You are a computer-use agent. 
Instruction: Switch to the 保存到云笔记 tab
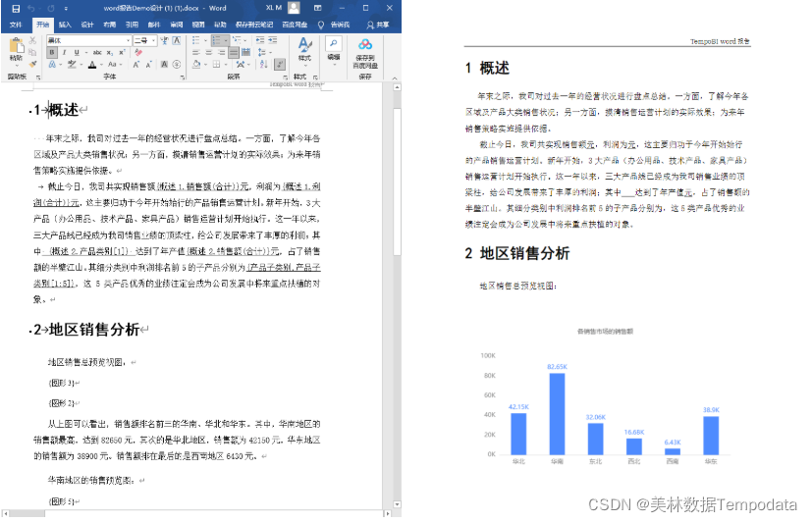click(x=254, y=25)
